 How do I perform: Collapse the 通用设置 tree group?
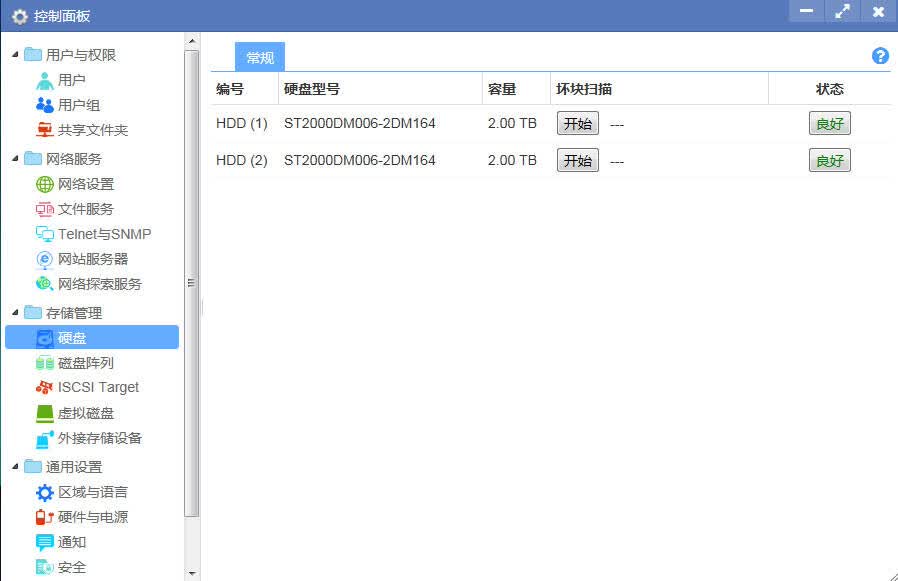click(15, 466)
